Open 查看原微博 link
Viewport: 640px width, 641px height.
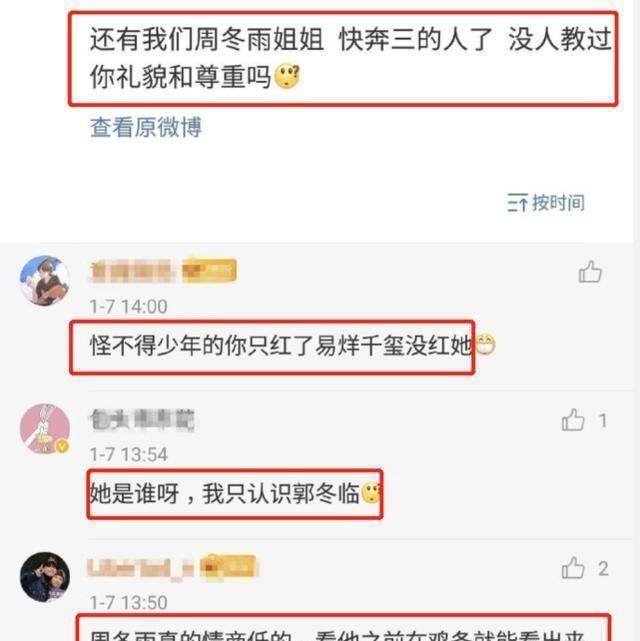pos(146,127)
